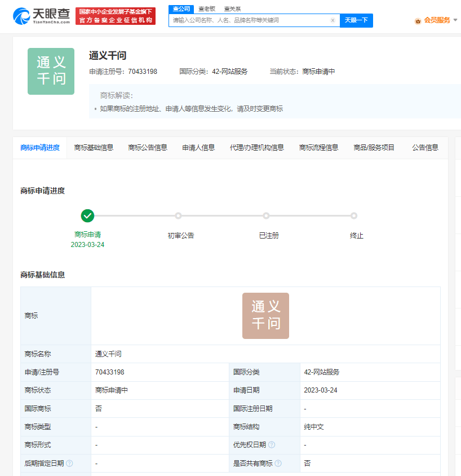The width and height of the screenshot is (461, 476).
Task: Open the 商标流程信息 tab
Action: point(318,148)
